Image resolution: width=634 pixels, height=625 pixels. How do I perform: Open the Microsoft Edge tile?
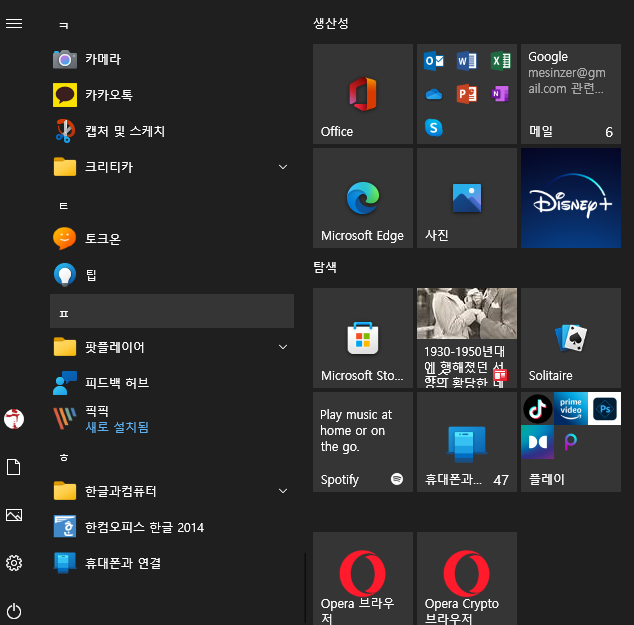pos(363,198)
